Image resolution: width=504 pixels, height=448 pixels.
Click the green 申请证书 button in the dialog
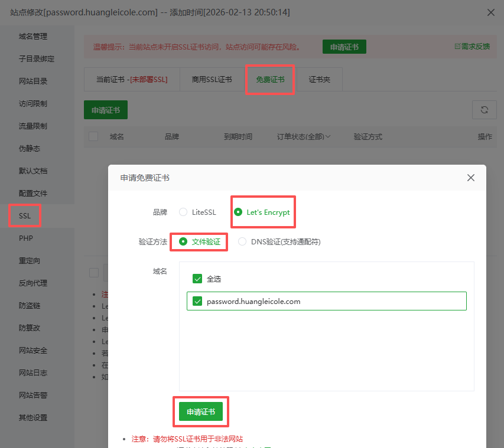[x=201, y=411]
